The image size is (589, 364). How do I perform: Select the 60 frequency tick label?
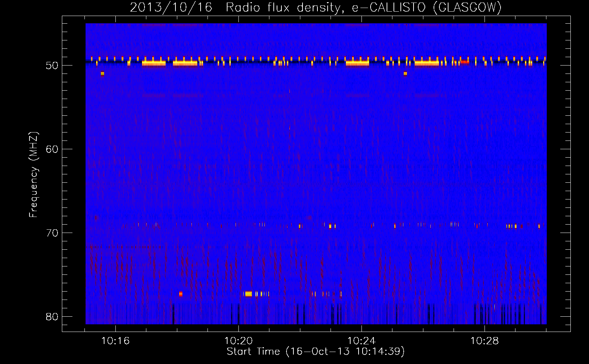tap(52, 149)
